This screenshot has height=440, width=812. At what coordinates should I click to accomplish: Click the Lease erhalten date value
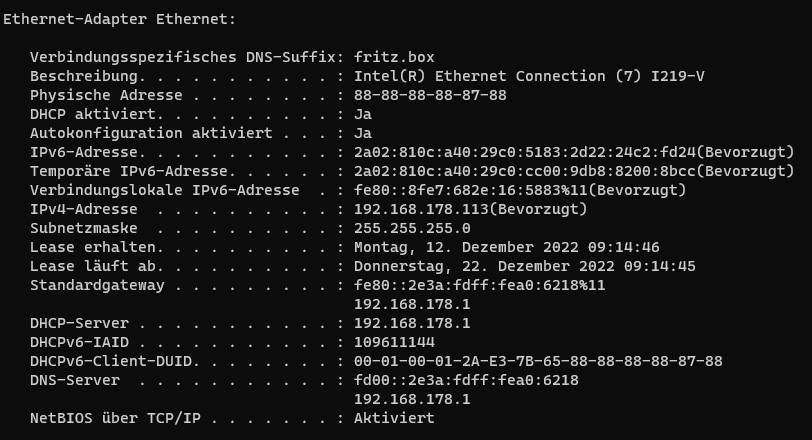tap(506, 247)
